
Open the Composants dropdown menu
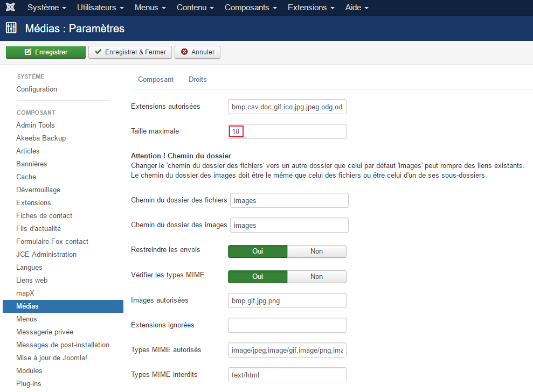click(251, 8)
